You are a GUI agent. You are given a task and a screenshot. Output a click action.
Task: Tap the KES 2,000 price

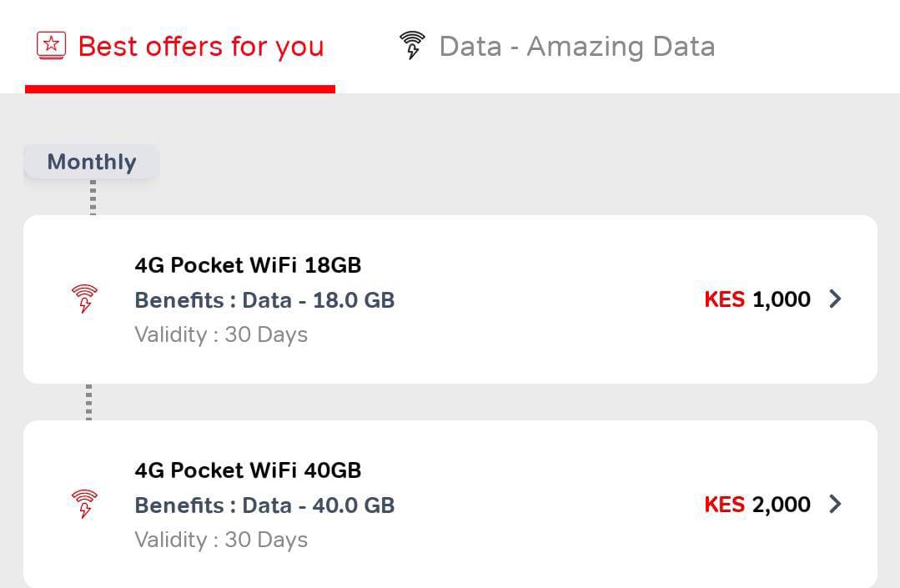(757, 505)
